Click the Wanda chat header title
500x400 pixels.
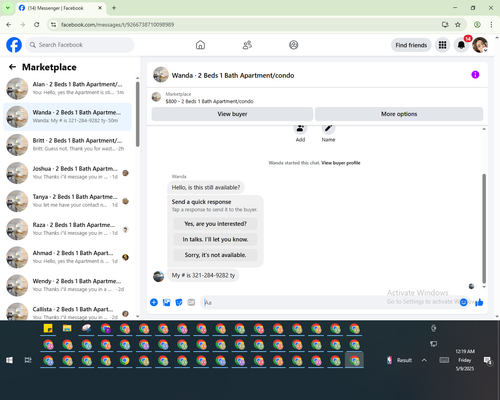click(233, 75)
